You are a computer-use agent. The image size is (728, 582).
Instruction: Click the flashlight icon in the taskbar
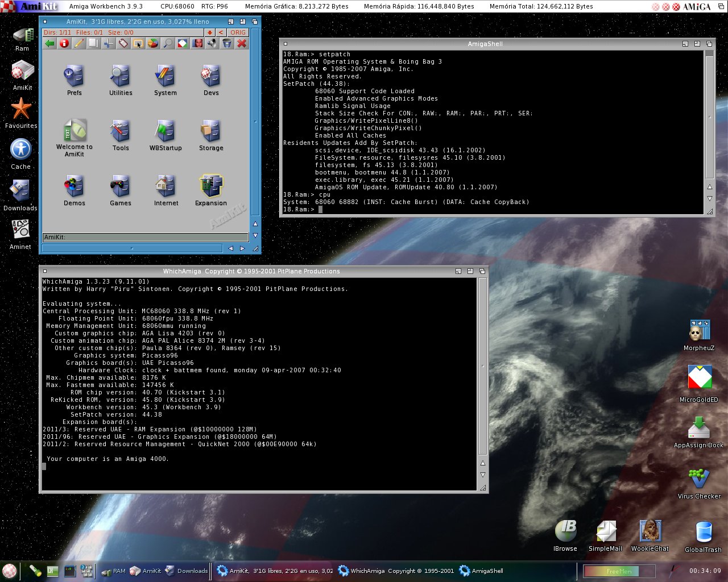pyautogui.click(x=36, y=571)
